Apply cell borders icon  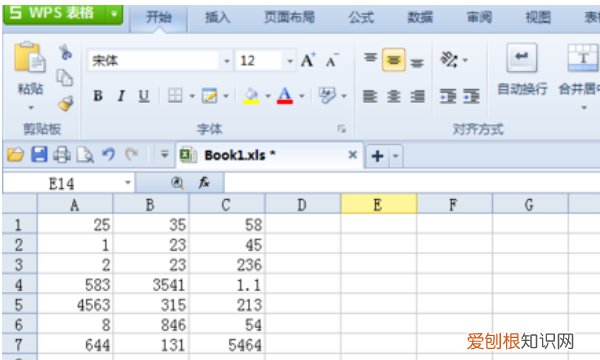click(175, 96)
